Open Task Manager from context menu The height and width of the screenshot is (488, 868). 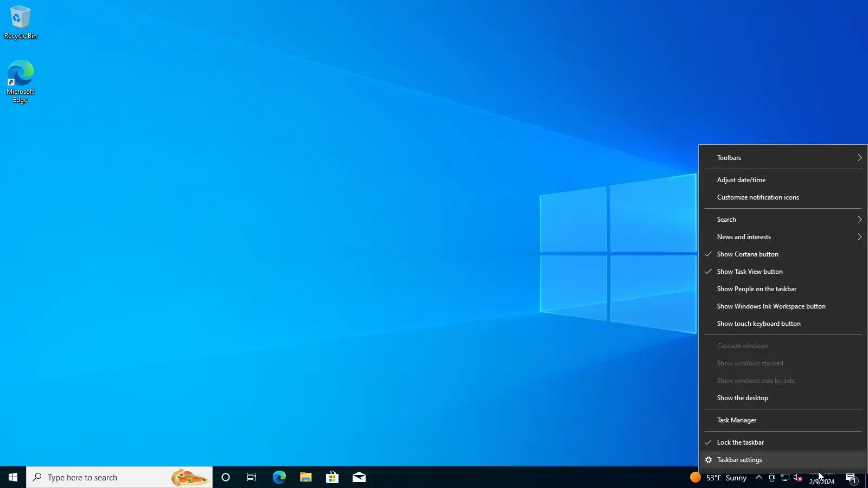pyautogui.click(x=783, y=420)
